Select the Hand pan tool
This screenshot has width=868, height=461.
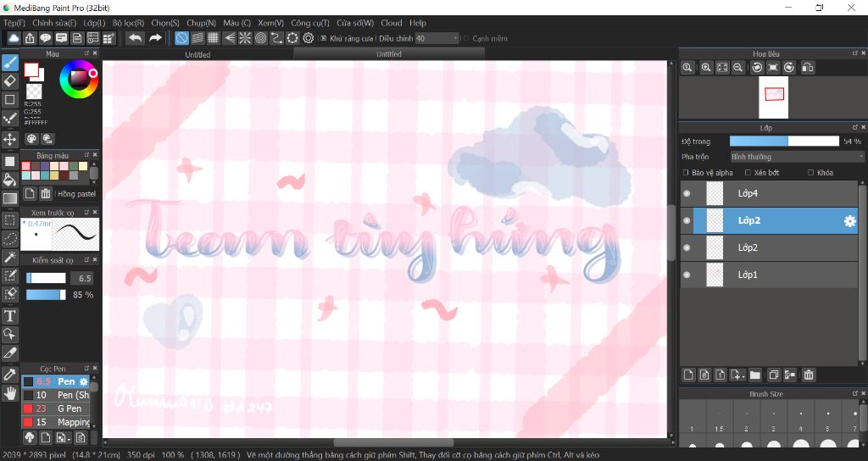click(x=10, y=393)
